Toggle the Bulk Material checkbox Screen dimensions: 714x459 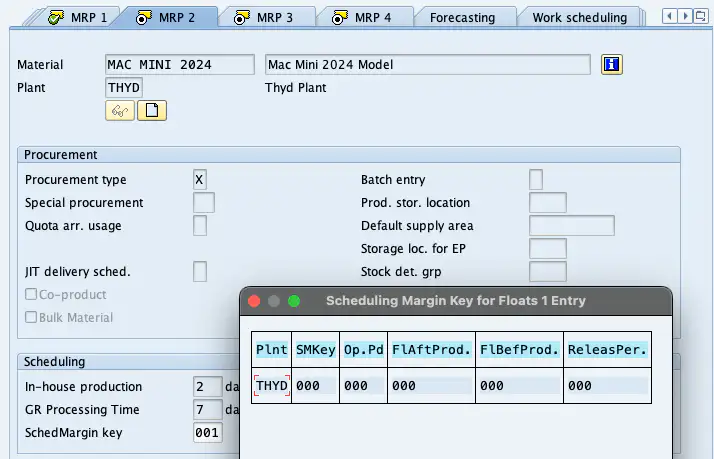click(x=31, y=317)
